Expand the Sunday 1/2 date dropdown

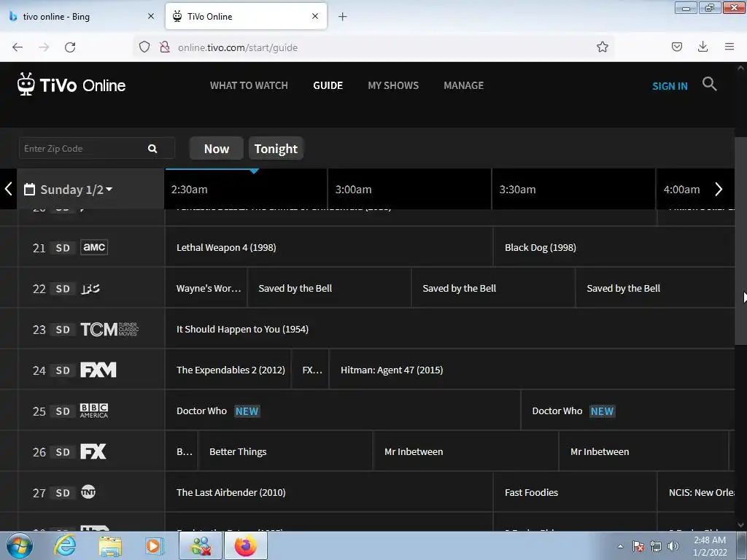(109, 189)
